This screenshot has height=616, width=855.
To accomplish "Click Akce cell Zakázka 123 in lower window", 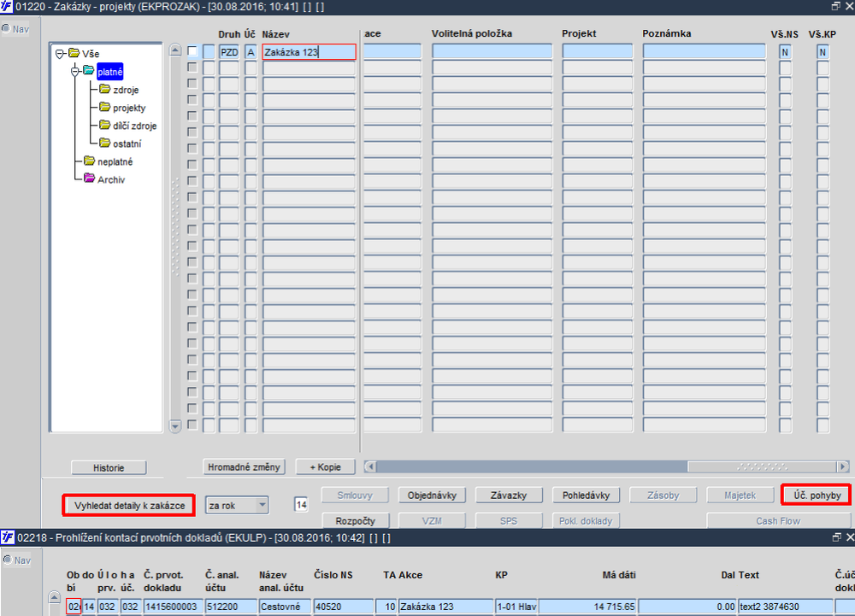I will point(446,607).
